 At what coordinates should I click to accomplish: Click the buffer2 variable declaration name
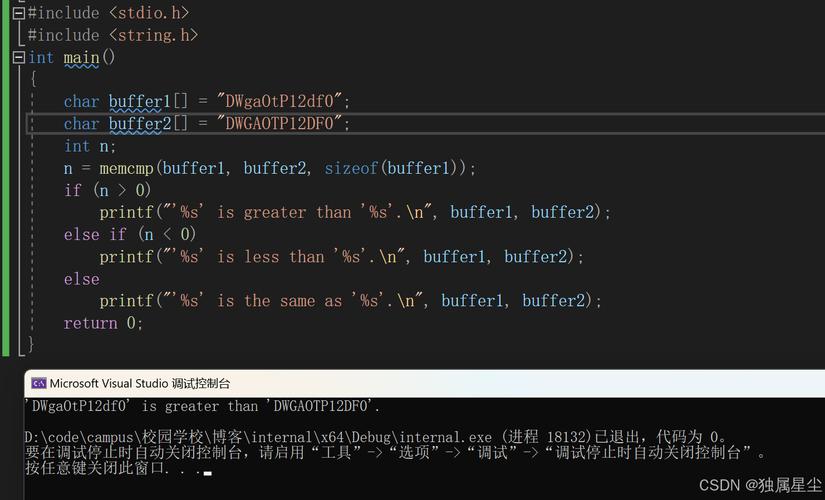click(140, 124)
